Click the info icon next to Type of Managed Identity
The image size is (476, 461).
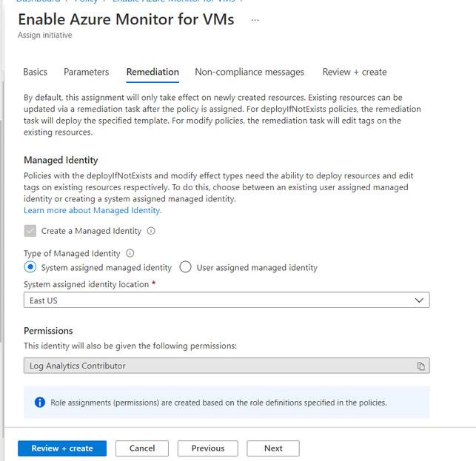tap(130, 253)
